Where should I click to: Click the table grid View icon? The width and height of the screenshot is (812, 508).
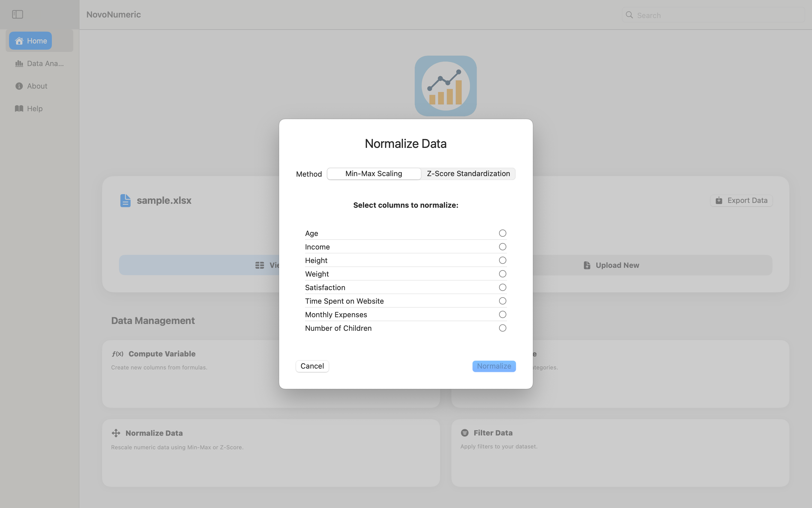point(259,265)
